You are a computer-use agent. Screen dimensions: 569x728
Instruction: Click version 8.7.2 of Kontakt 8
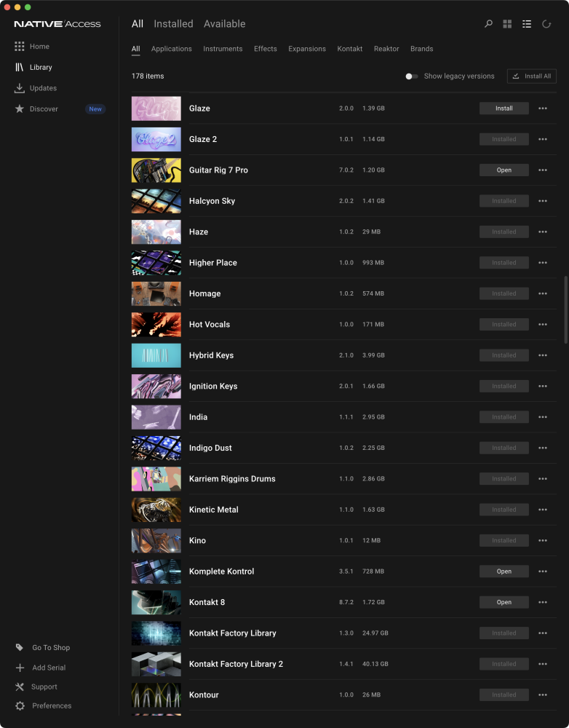(346, 602)
